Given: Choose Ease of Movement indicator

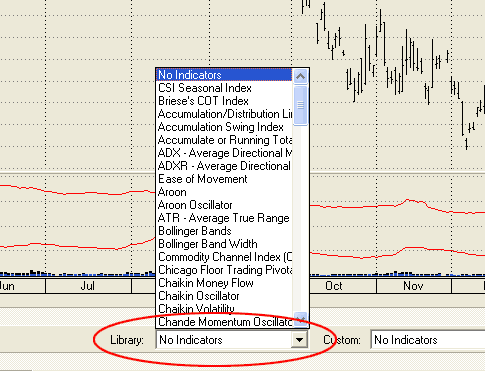Looking at the screenshot, I should click(x=224, y=179).
